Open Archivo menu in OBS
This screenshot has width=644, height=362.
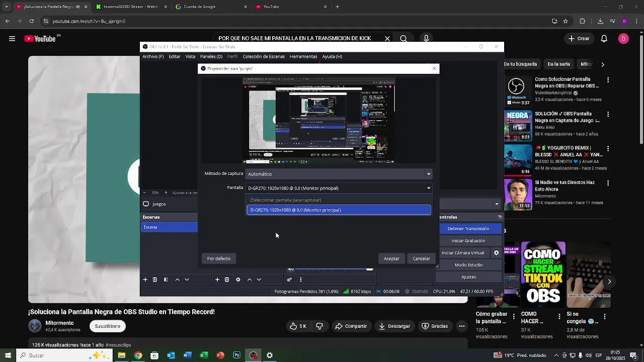tap(153, 57)
